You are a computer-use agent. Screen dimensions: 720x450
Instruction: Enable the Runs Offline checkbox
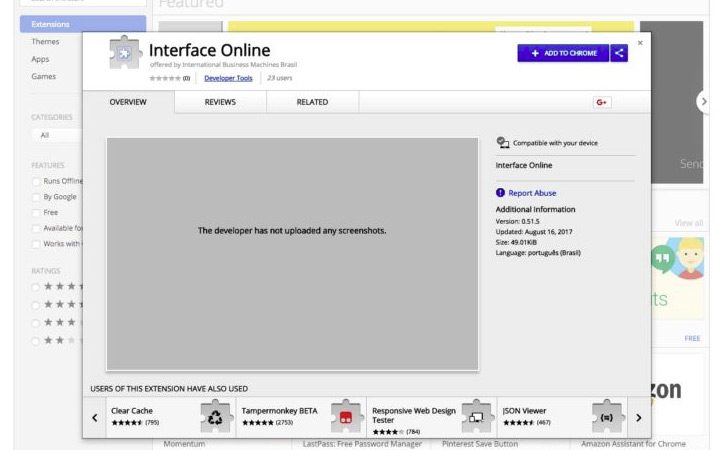click(36, 182)
